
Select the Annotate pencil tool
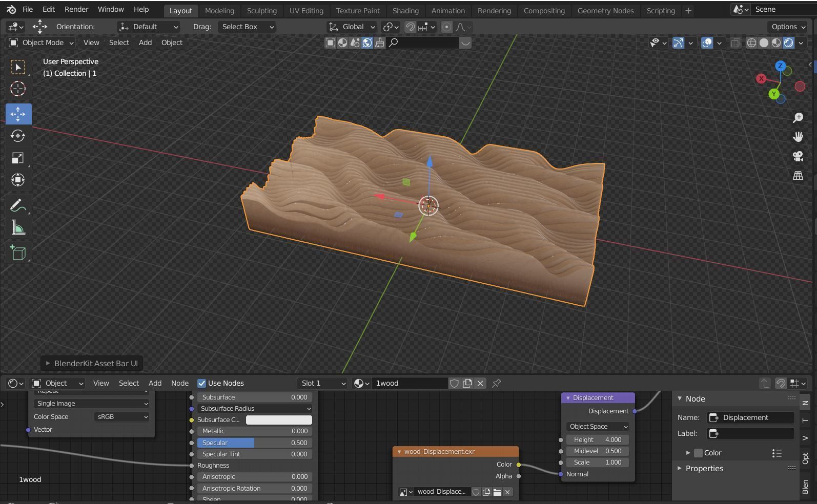point(18,205)
